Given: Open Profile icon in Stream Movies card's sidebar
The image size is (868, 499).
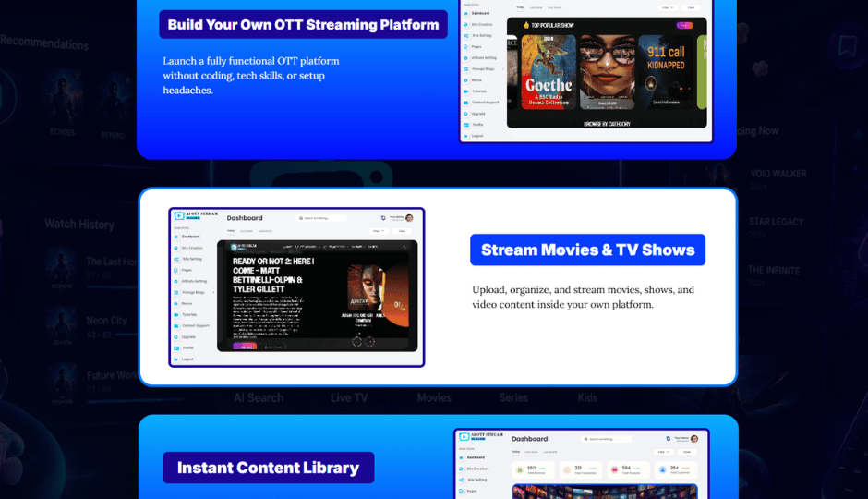Looking at the screenshot, I should (176, 347).
